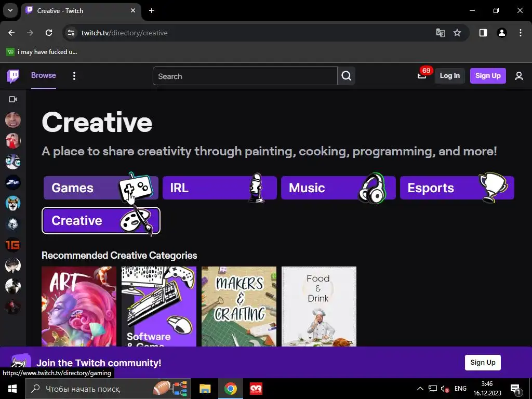Image resolution: width=532 pixels, height=399 pixels.
Task: Go back to previous page
Action: [x=11, y=33]
